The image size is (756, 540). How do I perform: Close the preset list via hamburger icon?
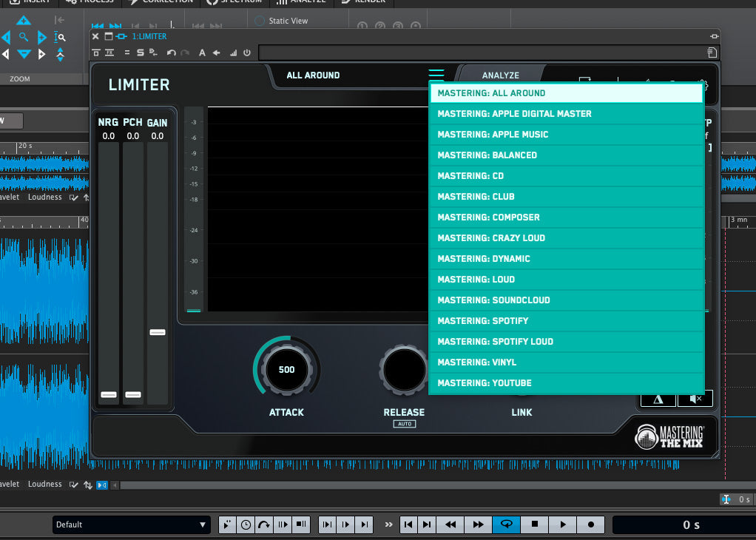[x=436, y=74]
